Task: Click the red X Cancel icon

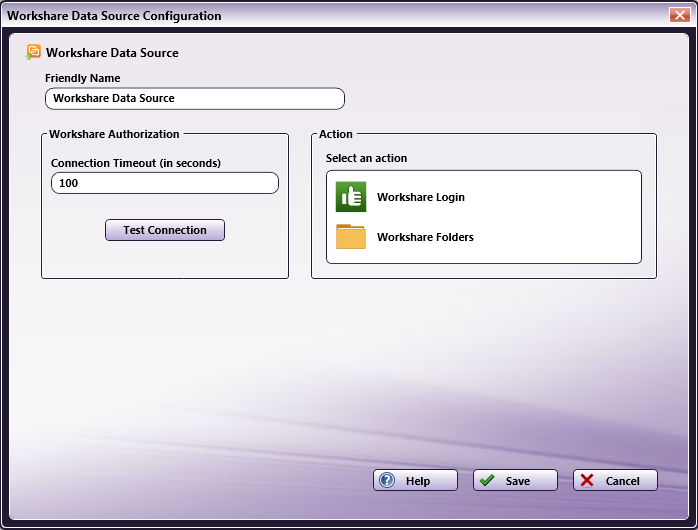Action: tap(587, 480)
